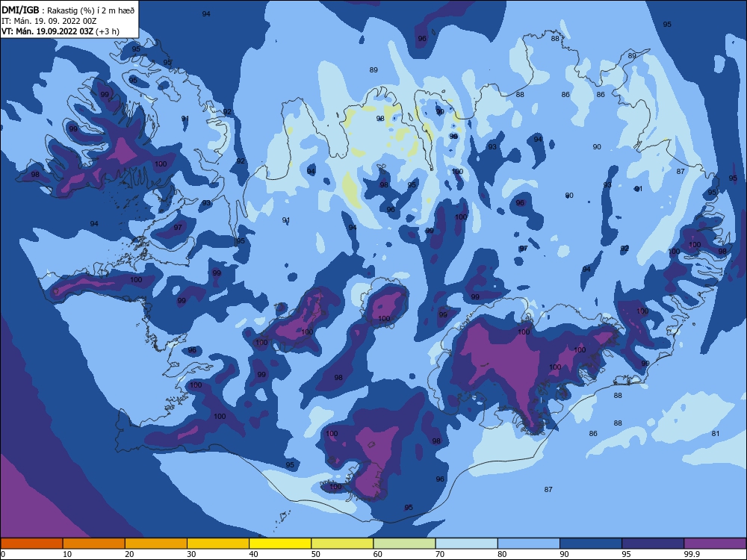The image size is (747, 560).
Task: Click the '10' legend scale label
Action: (x=67, y=554)
